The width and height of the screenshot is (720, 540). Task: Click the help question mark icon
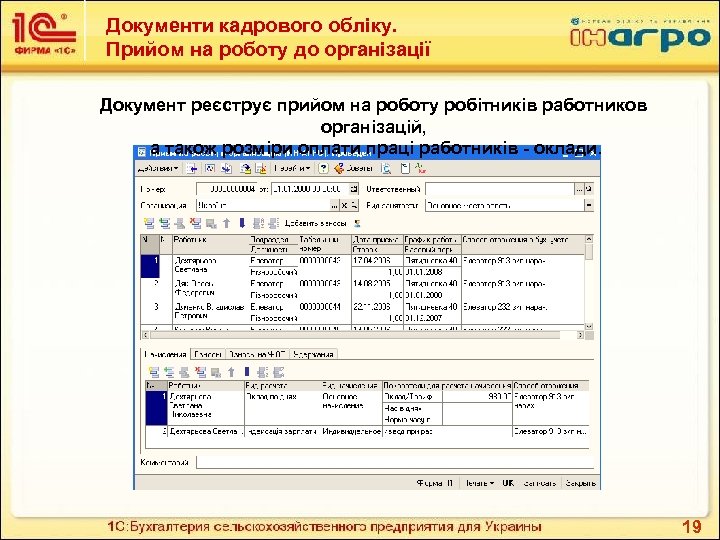(323, 169)
